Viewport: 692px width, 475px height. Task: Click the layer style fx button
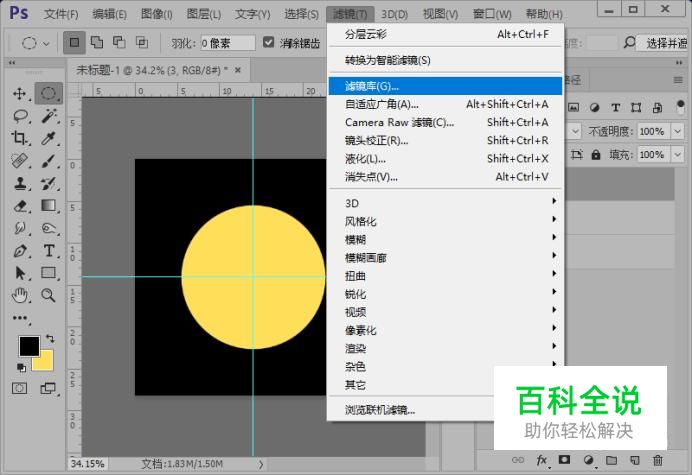(542, 460)
